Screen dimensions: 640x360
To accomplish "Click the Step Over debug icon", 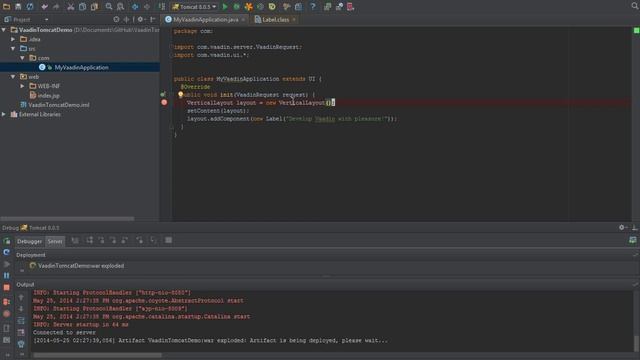I will (x=89, y=240).
